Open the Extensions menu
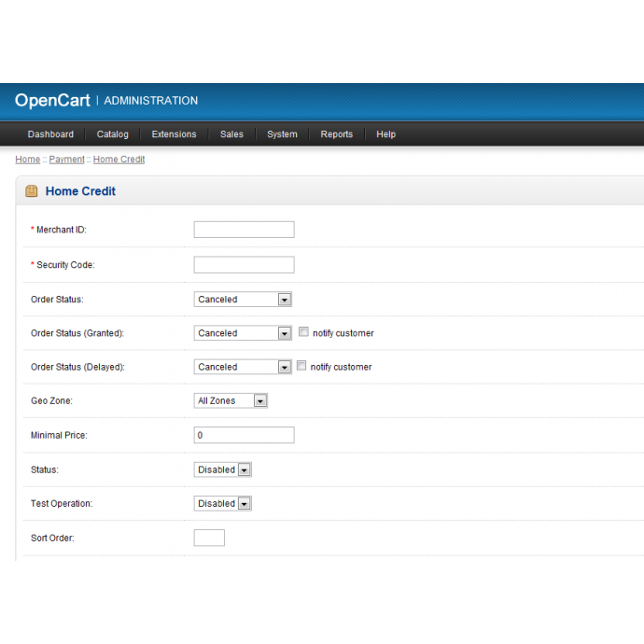The image size is (644, 644). tap(175, 134)
